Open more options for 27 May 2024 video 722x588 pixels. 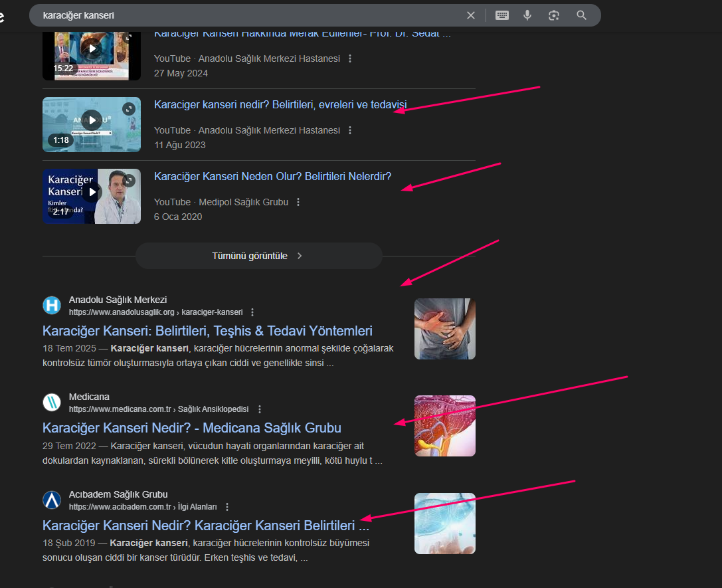coord(350,58)
